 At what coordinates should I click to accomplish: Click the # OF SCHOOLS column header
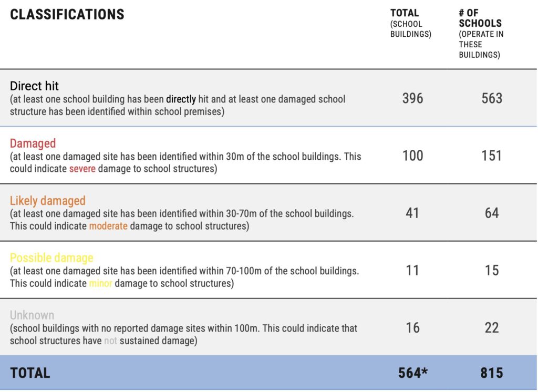pyautogui.click(x=480, y=18)
